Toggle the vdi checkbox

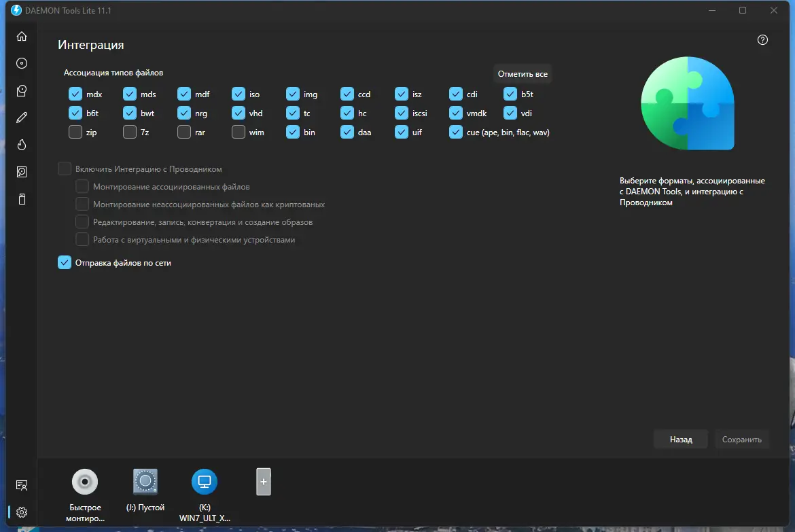coord(510,113)
